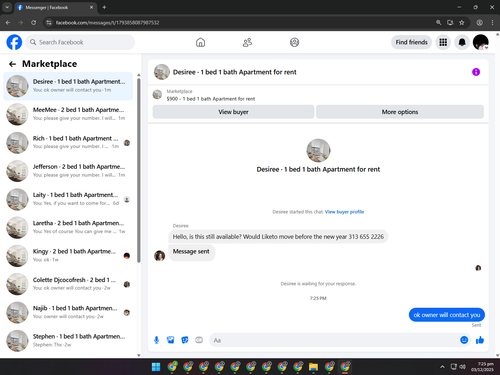Open a new browser tab

(104, 7)
